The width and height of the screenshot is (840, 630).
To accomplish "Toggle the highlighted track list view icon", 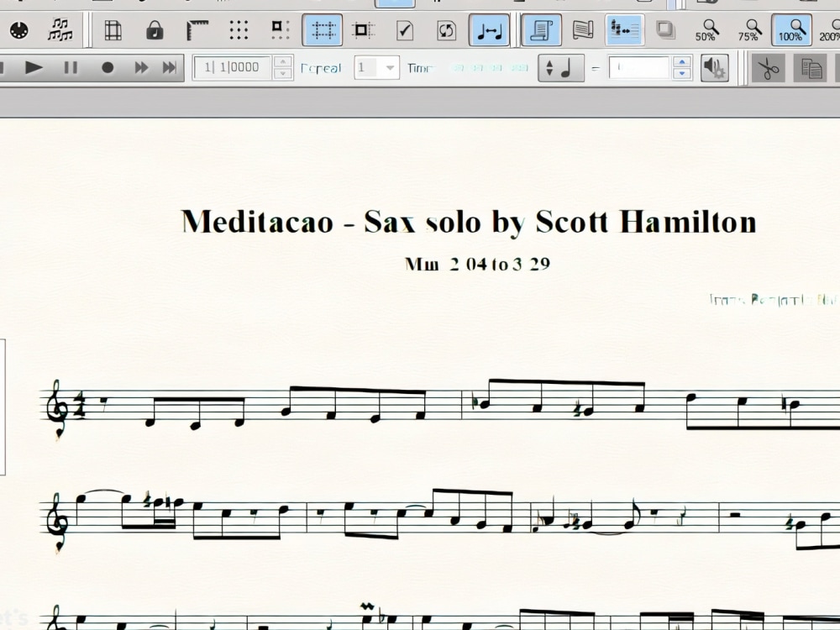I will click(625, 30).
